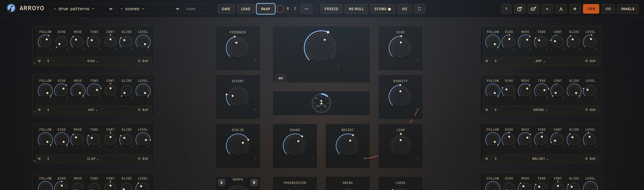The image size is (644, 190).
Task: Select snapshot slot B in top bar
Action: [x=288, y=9]
